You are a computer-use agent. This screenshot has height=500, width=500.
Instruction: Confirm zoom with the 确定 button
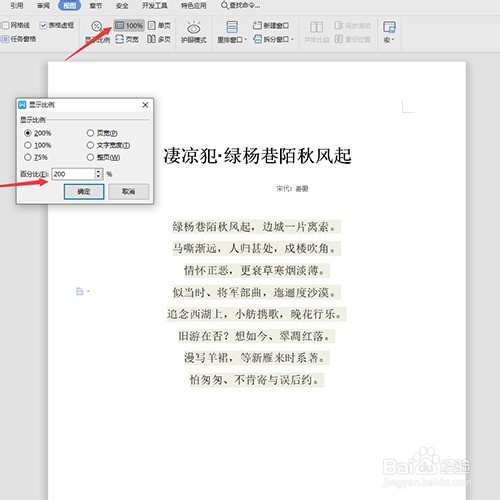(84, 192)
